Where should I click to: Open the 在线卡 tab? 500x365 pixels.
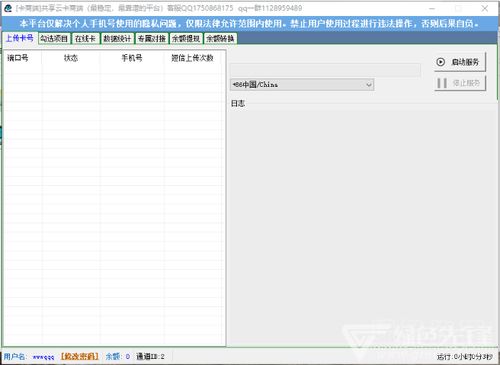point(85,39)
